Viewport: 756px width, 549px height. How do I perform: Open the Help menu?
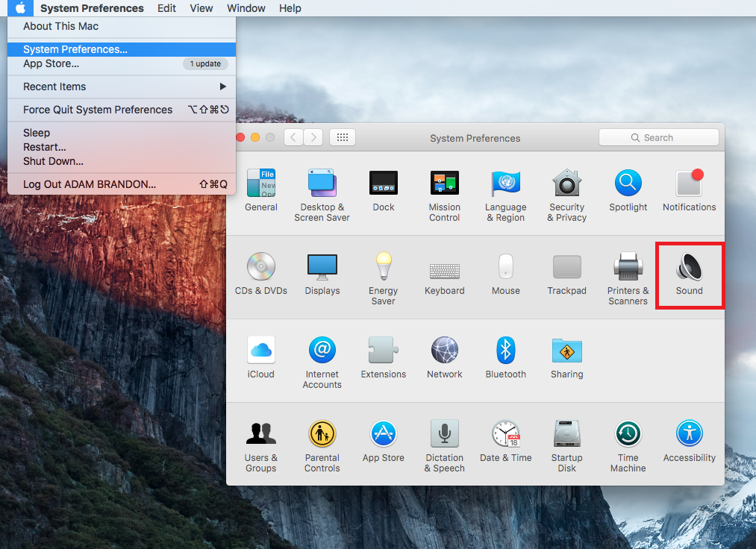pyautogui.click(x=290, y=8)
